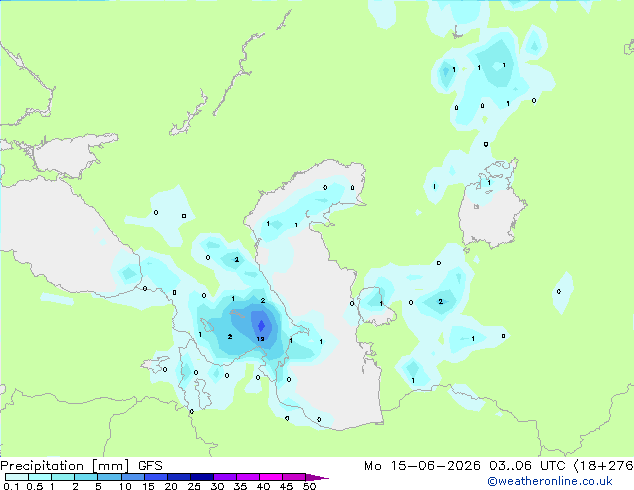
Task: Click the legend value '30'
Action: (x=217, y=486)
